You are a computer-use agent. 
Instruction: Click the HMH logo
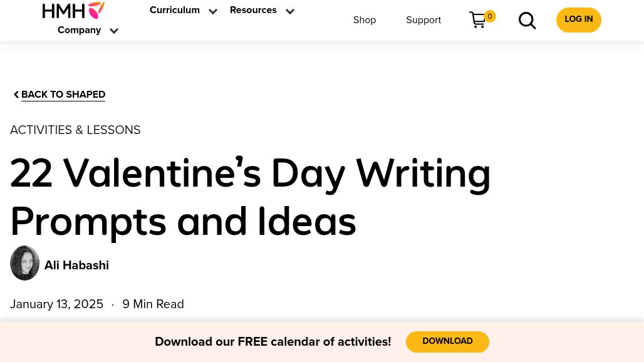[x=73, y=10]
